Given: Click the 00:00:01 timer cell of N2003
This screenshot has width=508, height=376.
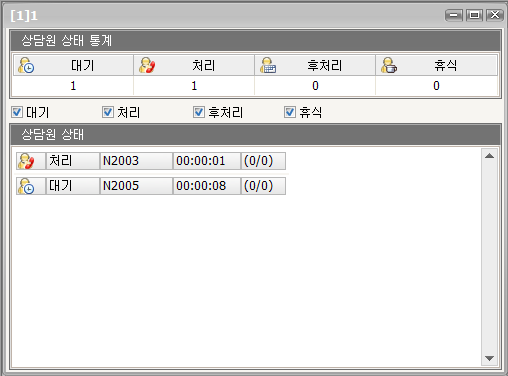Looking at the screenshot, I should pos(207,161).
